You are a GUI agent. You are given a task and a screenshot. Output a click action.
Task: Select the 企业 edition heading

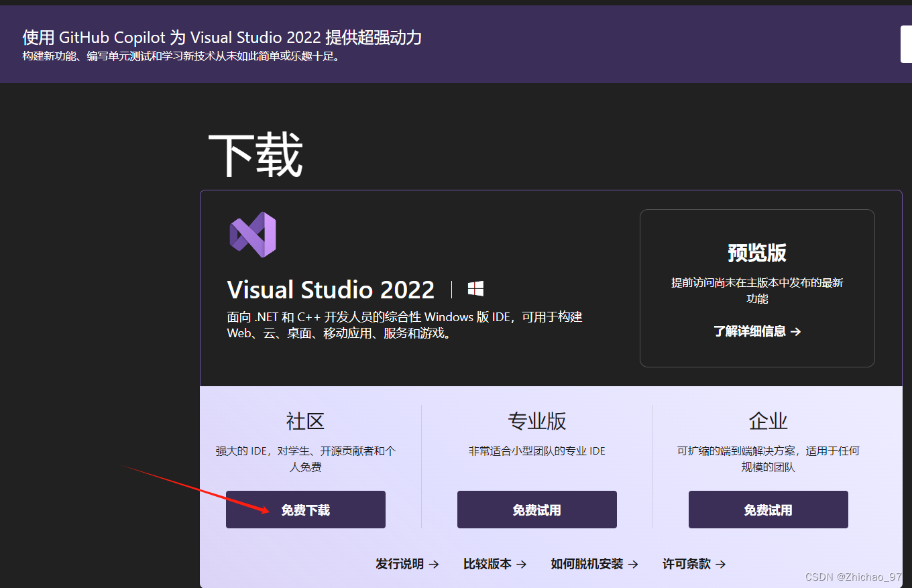(768, 421)
